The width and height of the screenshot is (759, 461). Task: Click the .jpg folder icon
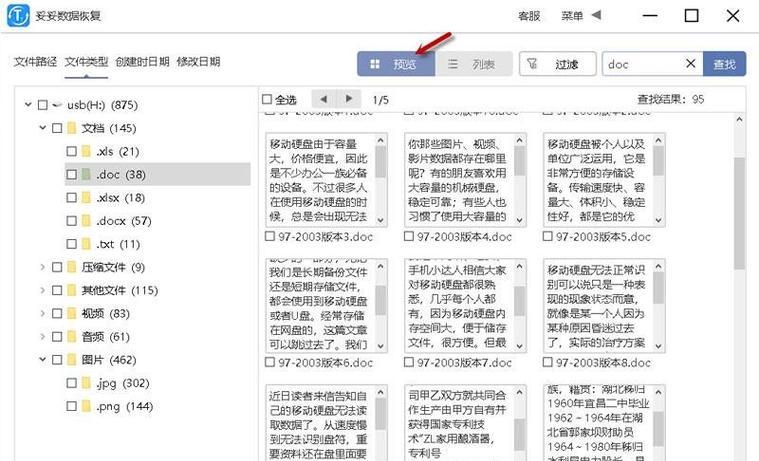pos(86,383)
